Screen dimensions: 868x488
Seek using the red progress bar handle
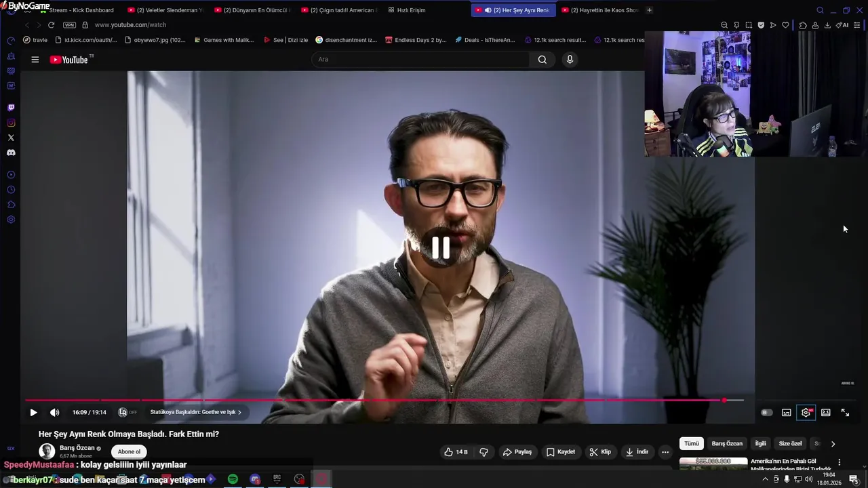pos(724,401)
